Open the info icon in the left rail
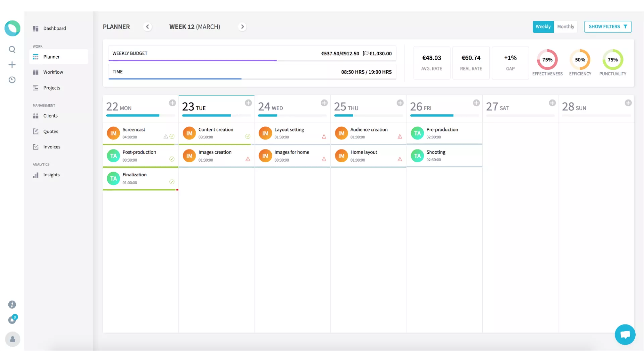The width and height of the screenshot is (644, 362). [x=12, y=304]
